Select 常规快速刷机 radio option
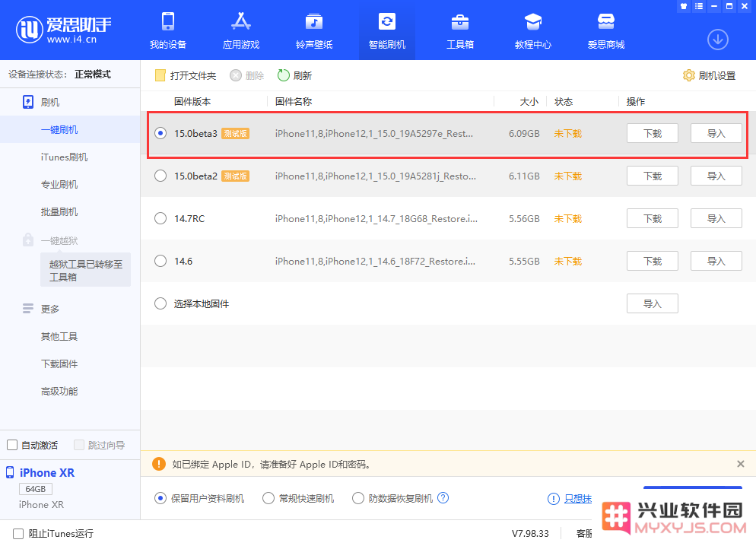 [268, 498]
